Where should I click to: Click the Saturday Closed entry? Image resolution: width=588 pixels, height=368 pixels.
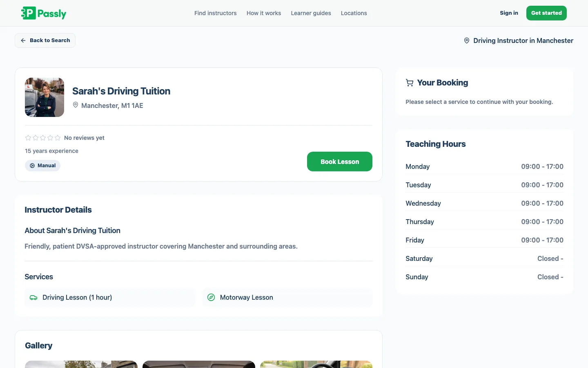(550, 258)
